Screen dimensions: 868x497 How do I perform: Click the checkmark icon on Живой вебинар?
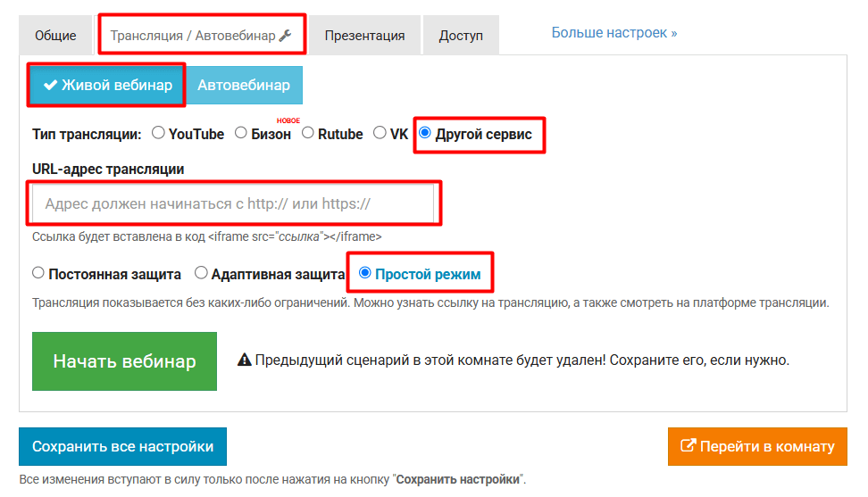coord(50,85)
